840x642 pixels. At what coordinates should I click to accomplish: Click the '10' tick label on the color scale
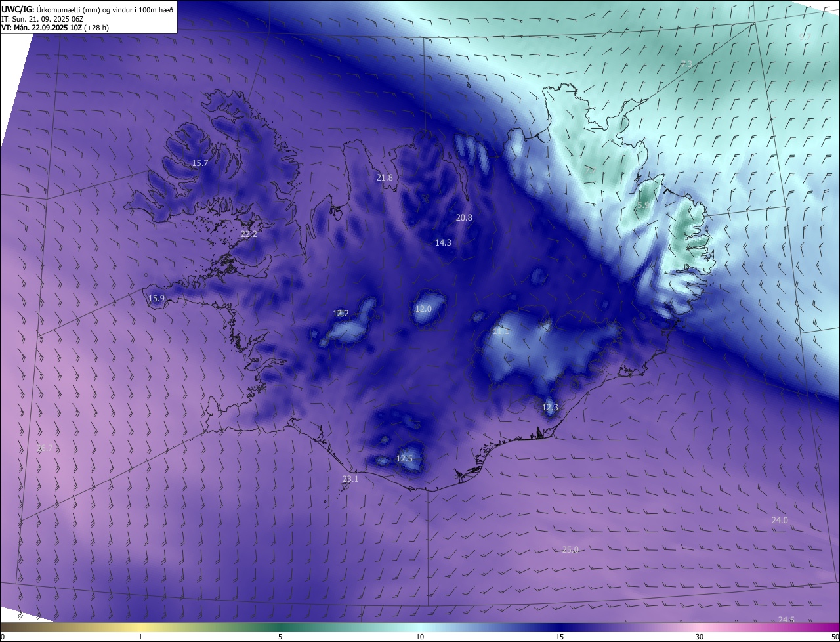420,637
